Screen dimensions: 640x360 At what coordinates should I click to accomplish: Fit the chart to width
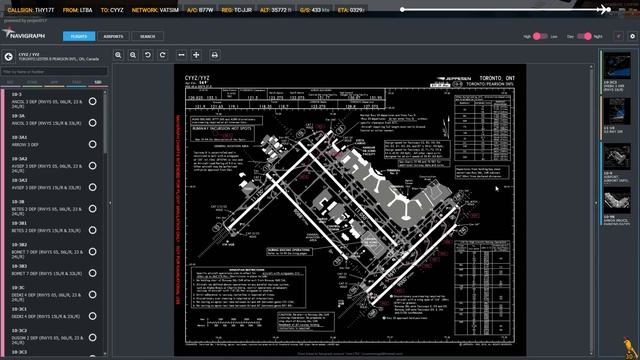tap(181, 55)
